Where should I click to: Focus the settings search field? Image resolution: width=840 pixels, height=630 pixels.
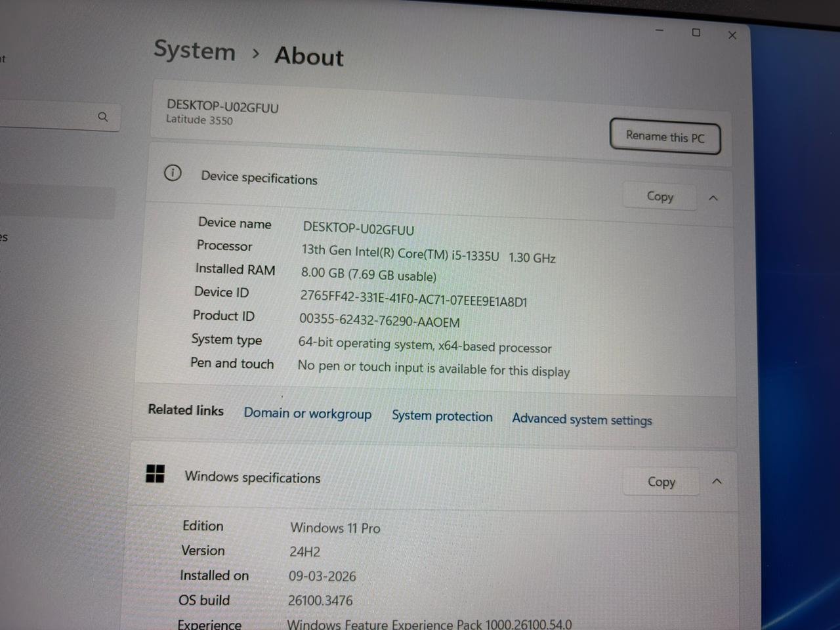pyautogui.click(x=46, y=117)
